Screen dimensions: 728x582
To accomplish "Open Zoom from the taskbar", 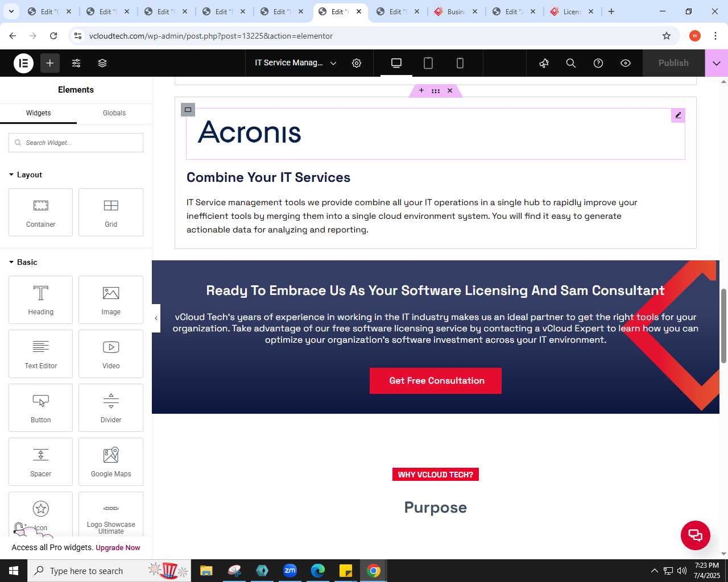I will click(290, 571).
